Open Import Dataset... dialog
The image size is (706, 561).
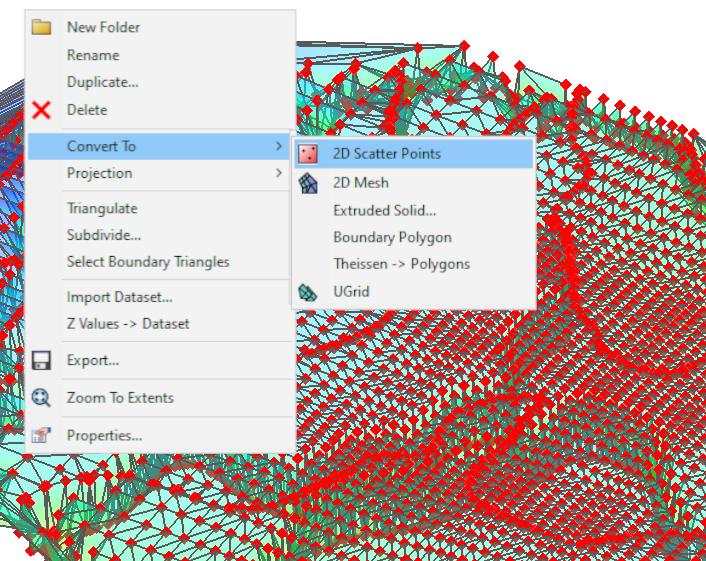click(x=119, y=297)
